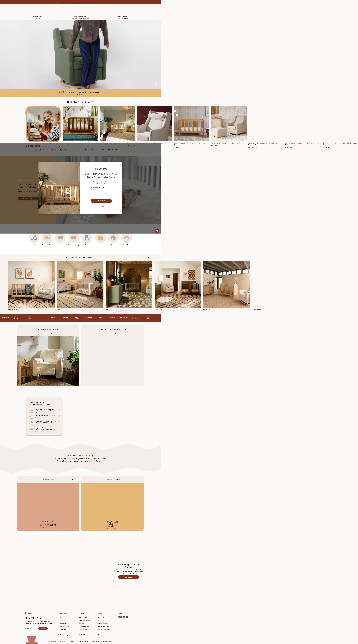Open the Collections menu item
This screenshot has width=358, height=644.
[47, 150]
